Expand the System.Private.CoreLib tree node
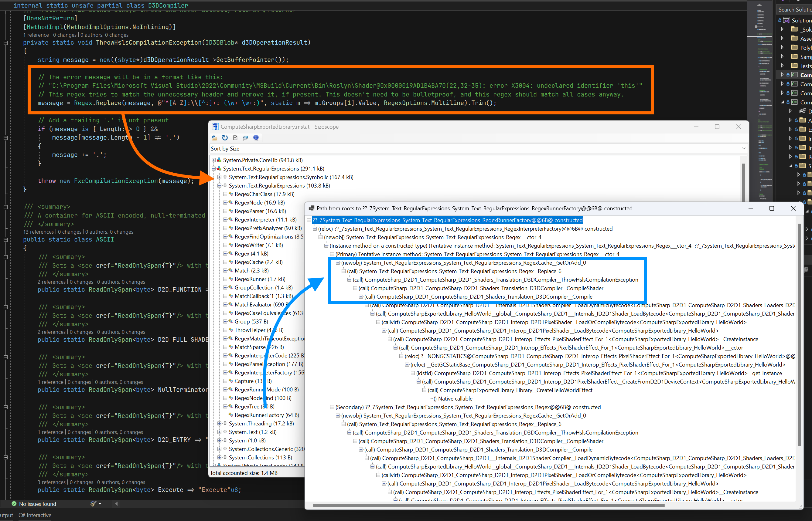812x521 pixels. point(213,160)
